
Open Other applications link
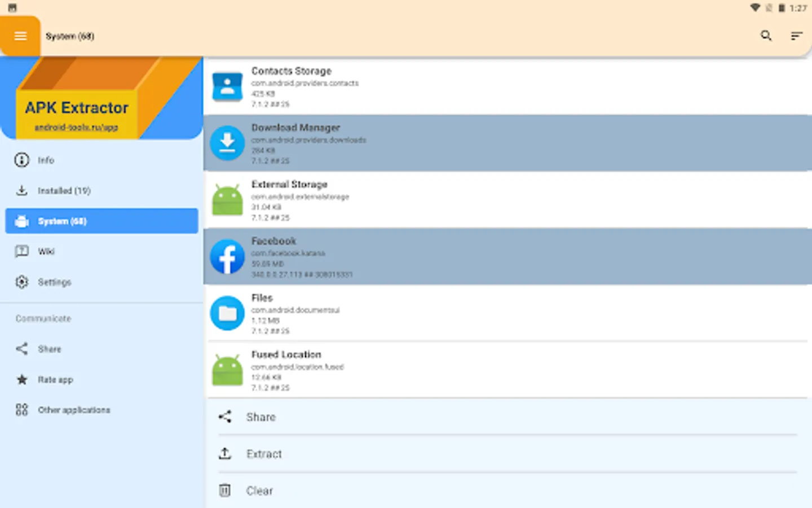click(101, 410)
